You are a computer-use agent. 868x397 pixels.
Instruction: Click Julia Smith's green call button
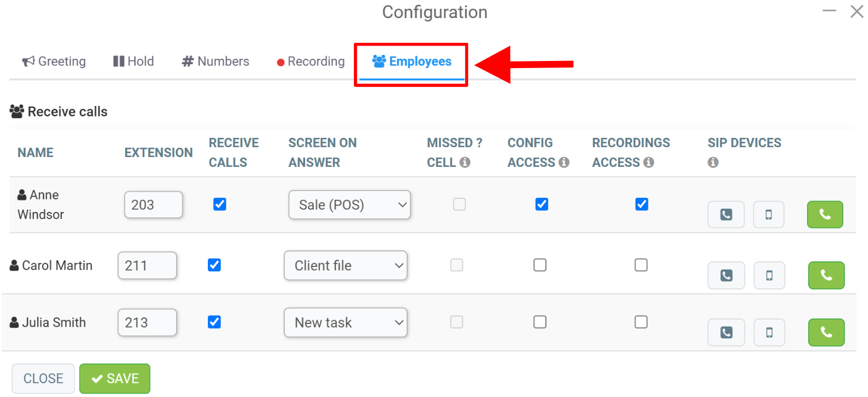826,332
